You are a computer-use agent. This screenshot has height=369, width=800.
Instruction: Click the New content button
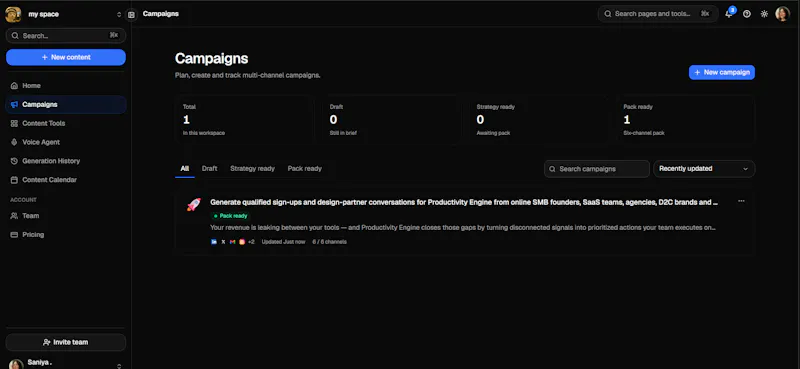point(66,57)
